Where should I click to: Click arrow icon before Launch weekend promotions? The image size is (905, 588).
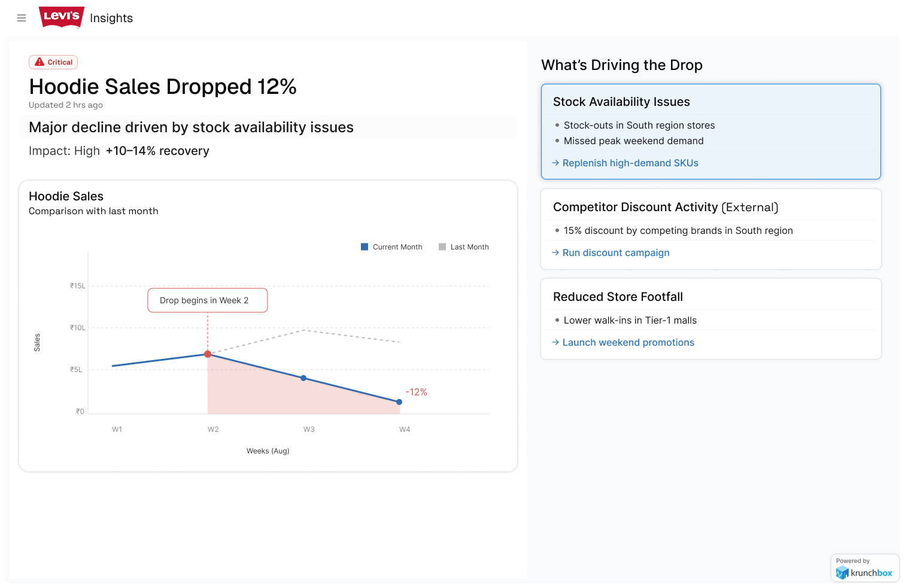555,342
